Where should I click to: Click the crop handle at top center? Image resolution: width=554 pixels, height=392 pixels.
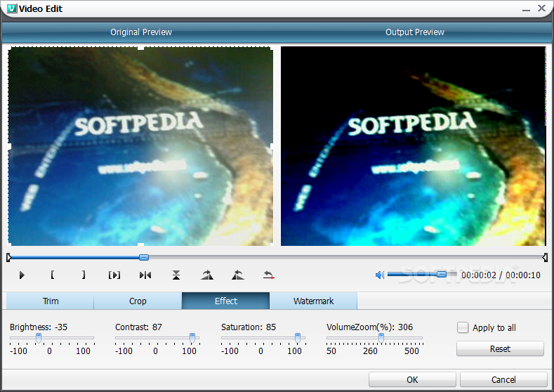pos(140,47)
